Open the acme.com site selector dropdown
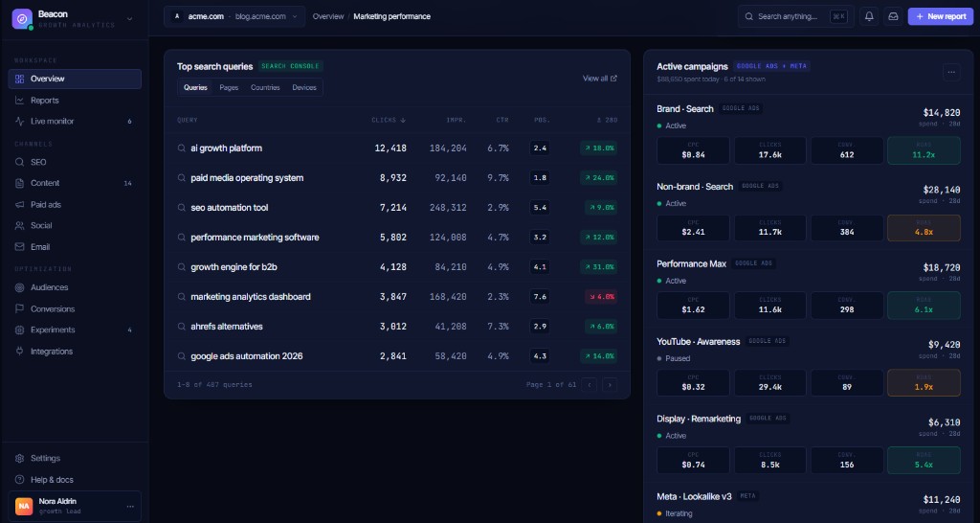Viewport: 980px width, 523px height. pyautogui.click(x=234, y=17)
